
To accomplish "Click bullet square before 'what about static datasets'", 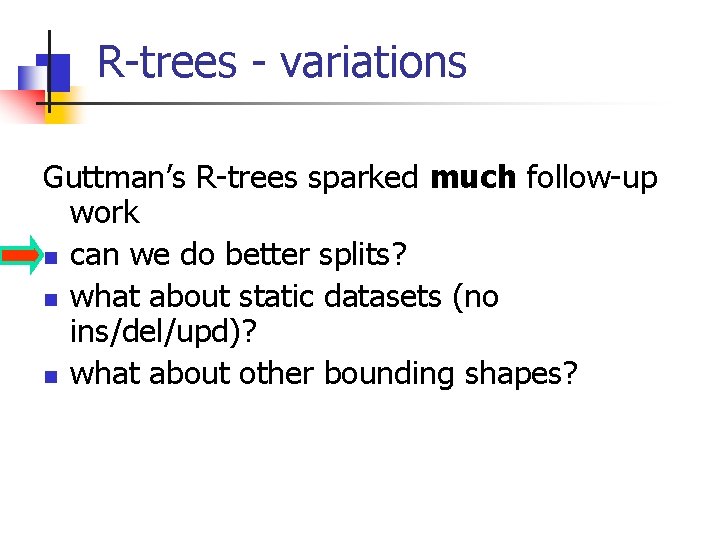I will tap(51, 300).
